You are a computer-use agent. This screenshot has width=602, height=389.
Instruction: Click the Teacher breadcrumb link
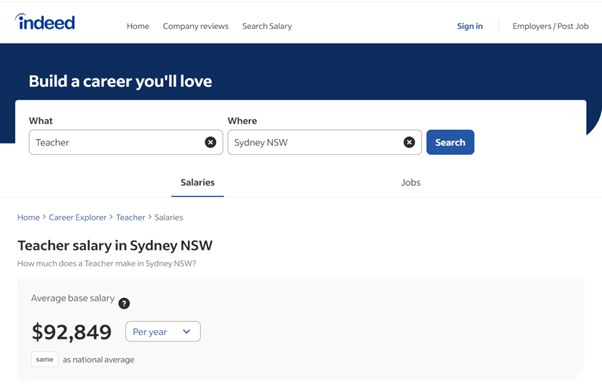tap(131, 217)
